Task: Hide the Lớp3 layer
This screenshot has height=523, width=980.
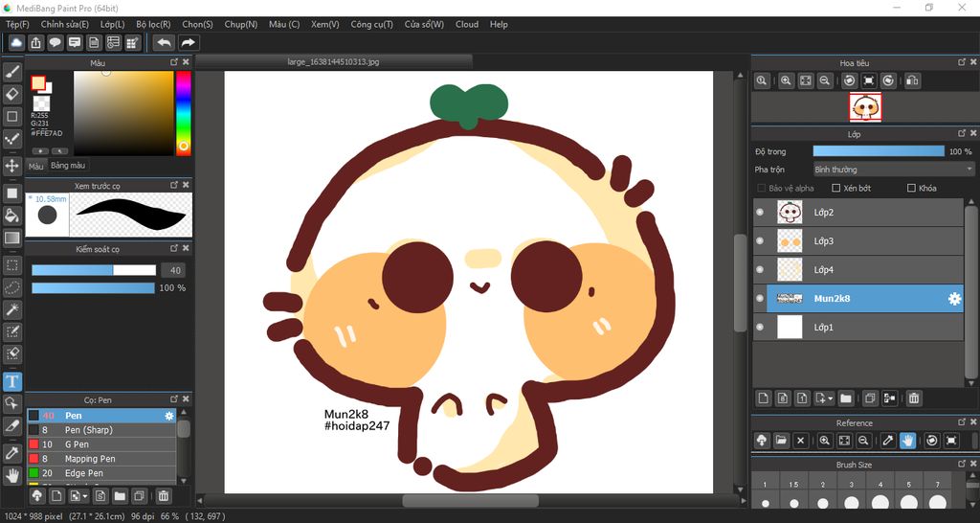Action: [760, 240]
